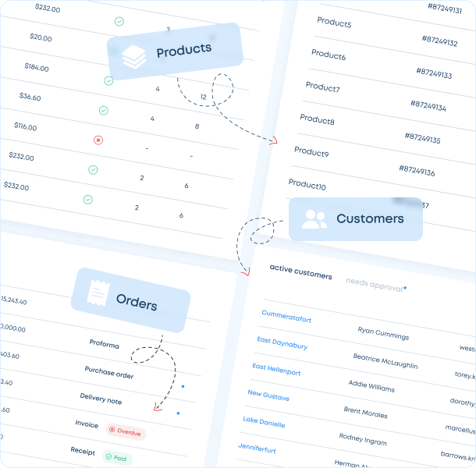Viewport: 476px width, 468px height.
Task: Click the name Beatrice McLaughlin
Action: click(x=385, y=361)
